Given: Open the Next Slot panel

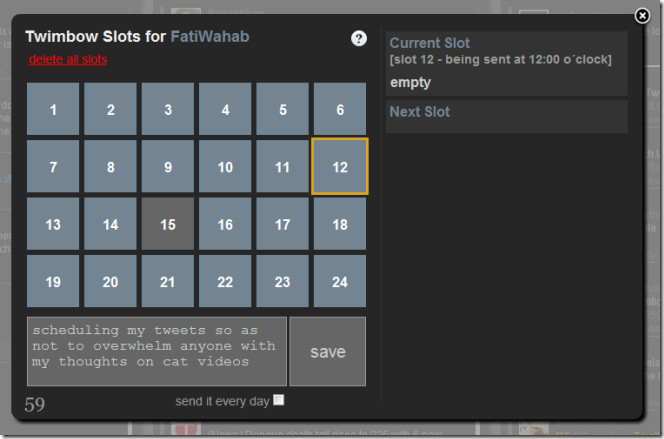Looking at the screenshot, I should point(506,115).
